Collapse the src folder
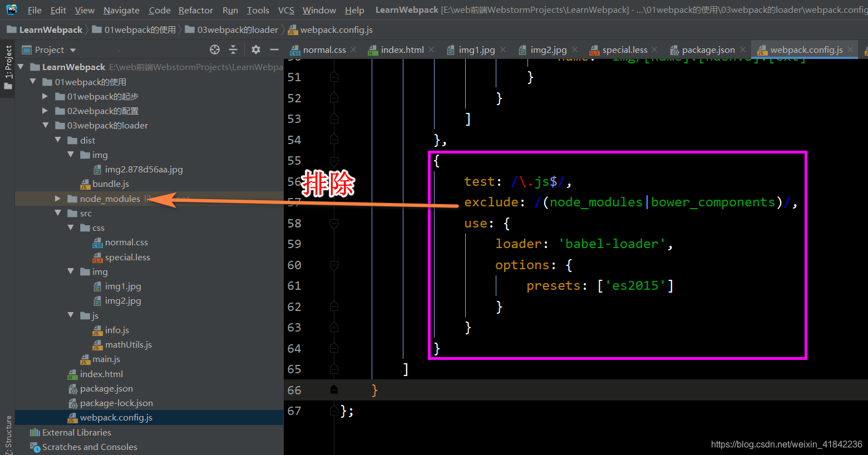Screen dimensions: 868x455 [x=58, y=213]
